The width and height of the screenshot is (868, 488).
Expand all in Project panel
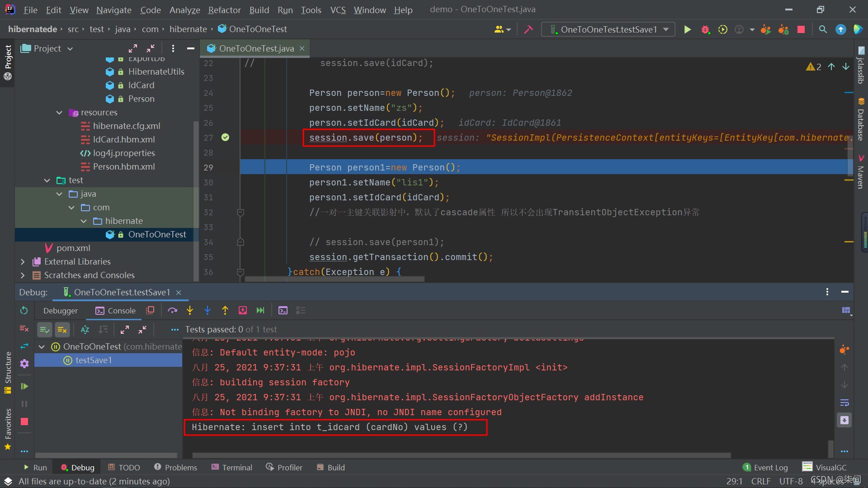pos(132,48)
